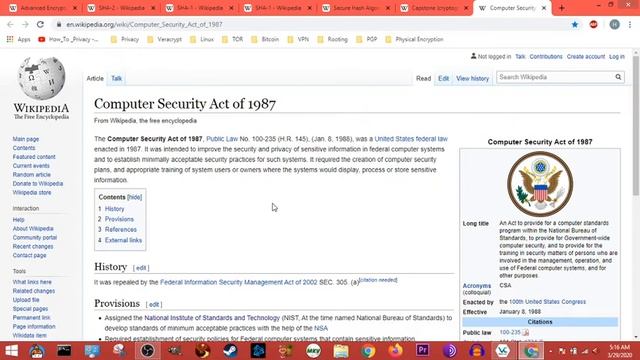Click the Wikipedia globe logo
The height and width of the screenshot is (360, 640).
pos(41,78)
